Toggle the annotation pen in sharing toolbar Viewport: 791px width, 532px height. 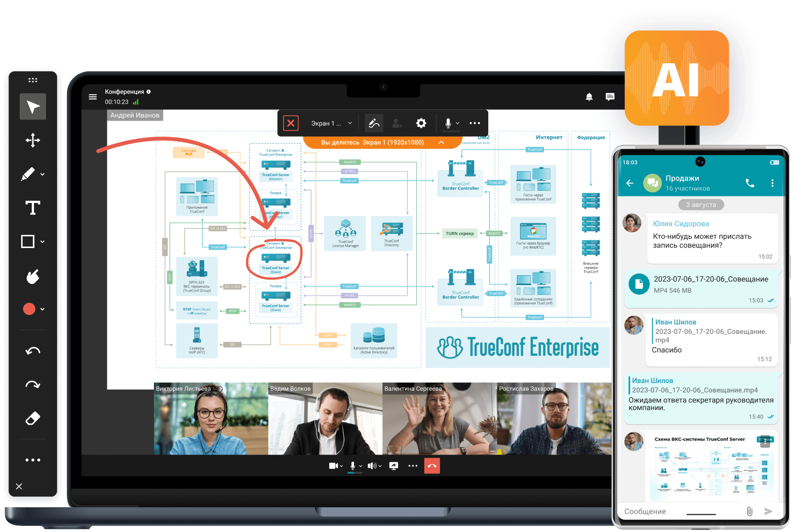coord(374,123)
